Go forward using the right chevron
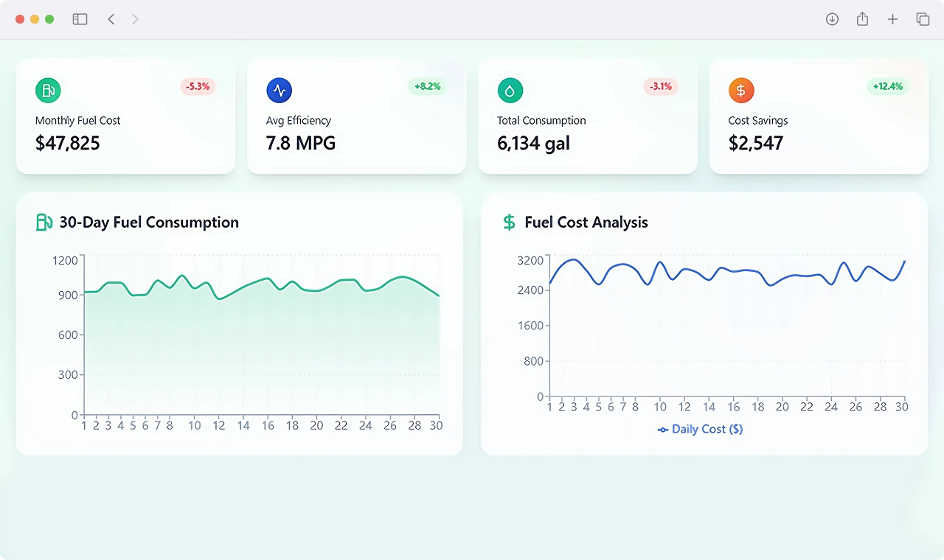The width and height of the screenshot is (944, 560). coord(135,19)
